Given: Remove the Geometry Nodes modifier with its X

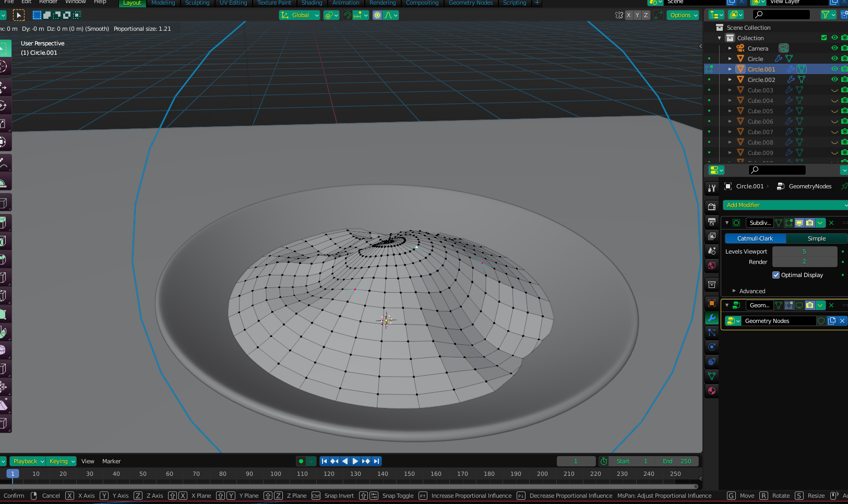Looking at the screenshot, I should coord(831,305).
